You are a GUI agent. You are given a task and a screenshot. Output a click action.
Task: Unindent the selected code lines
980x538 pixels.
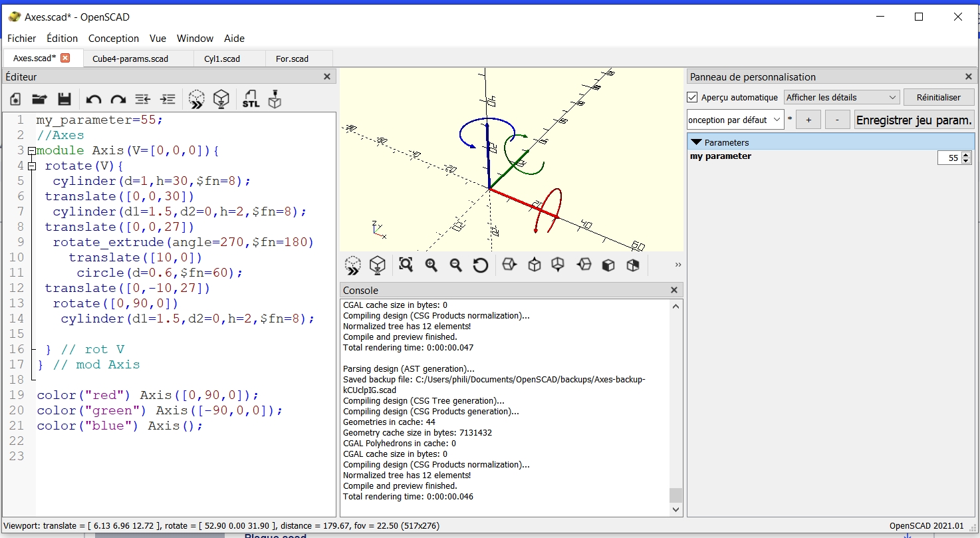click(143, 99)
